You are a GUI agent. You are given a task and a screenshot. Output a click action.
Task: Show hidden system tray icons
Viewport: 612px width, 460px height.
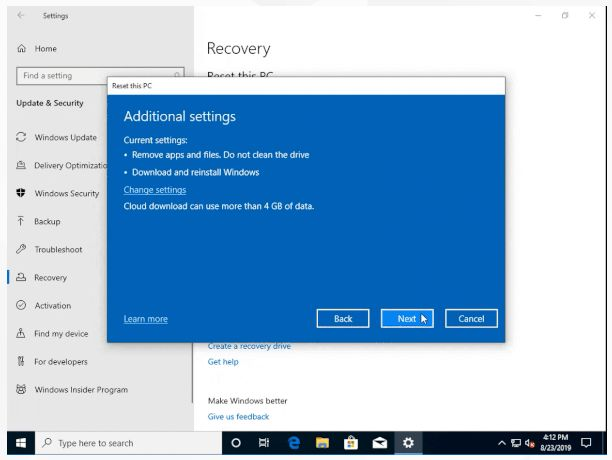[502, 443]
